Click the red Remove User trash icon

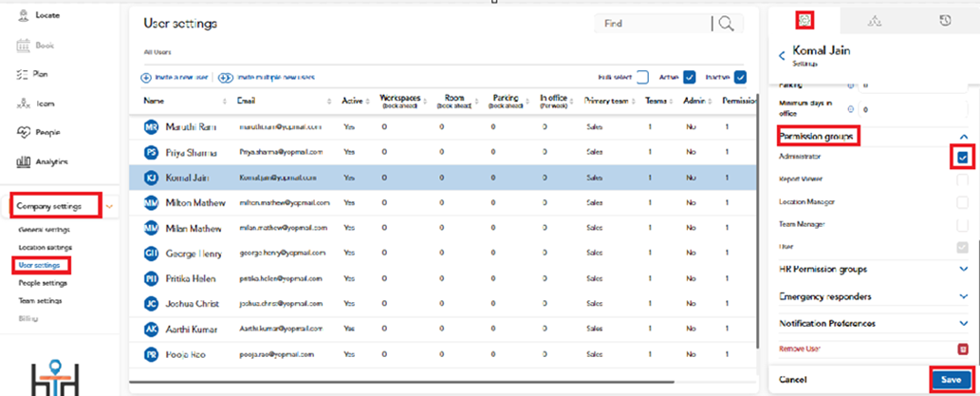963,348
